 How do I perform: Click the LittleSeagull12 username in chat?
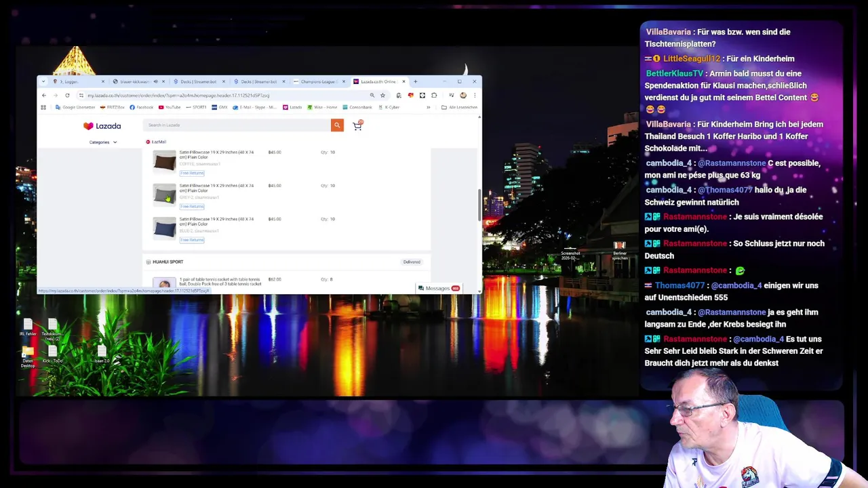pos(691,59)
